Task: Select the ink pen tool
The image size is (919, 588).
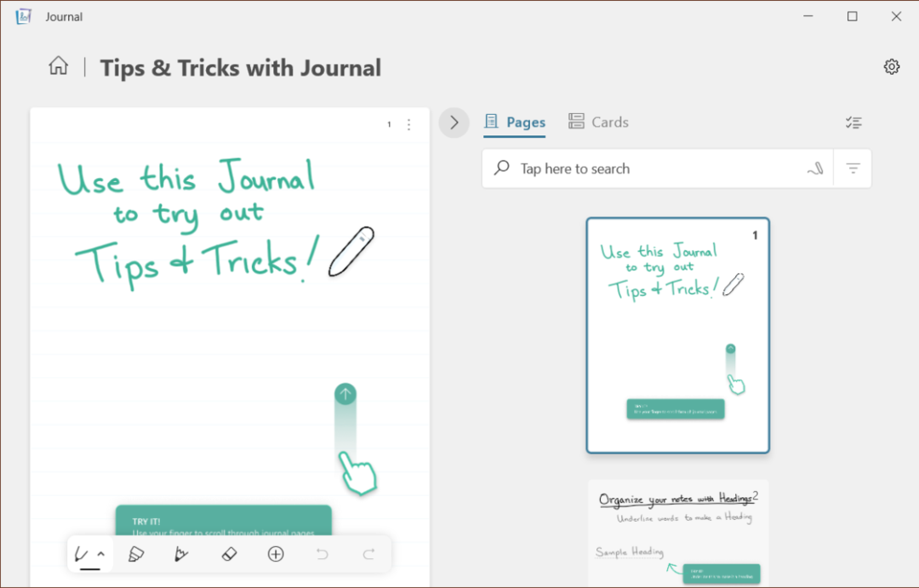Action: tap(82, 554)
